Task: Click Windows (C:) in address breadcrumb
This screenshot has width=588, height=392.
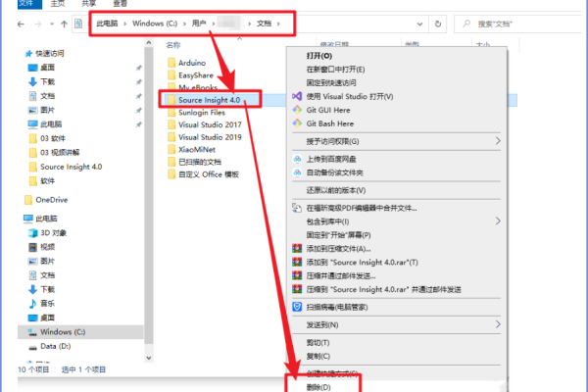Action: click(x=155, y=24)
